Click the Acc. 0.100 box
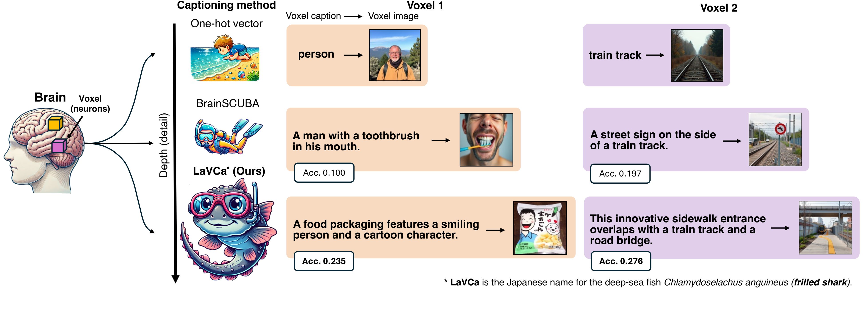Image resolution: width=868 pixels, height=329 pixels. click(x=324, y=173)
